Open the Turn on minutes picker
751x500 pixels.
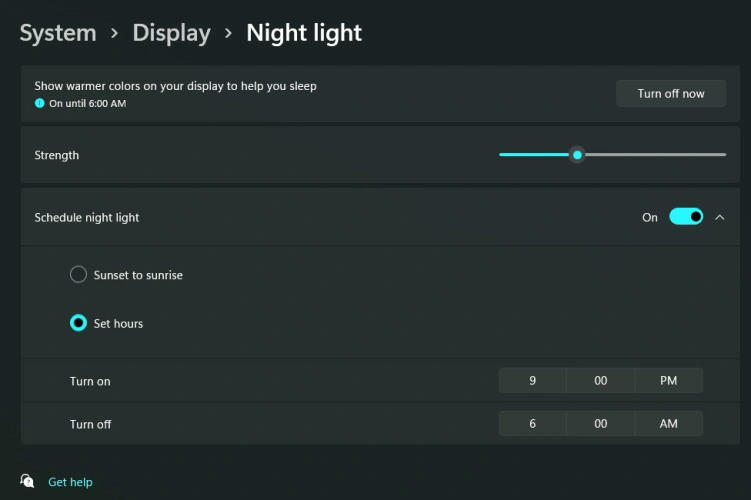tap(600, 381)
